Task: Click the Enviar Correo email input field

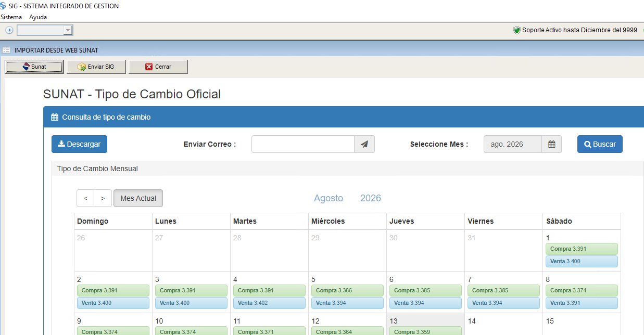Action: coord(303,144)
